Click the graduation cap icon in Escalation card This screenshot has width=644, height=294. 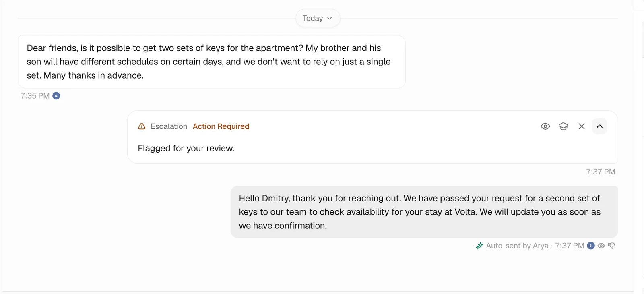pos(563,126)
